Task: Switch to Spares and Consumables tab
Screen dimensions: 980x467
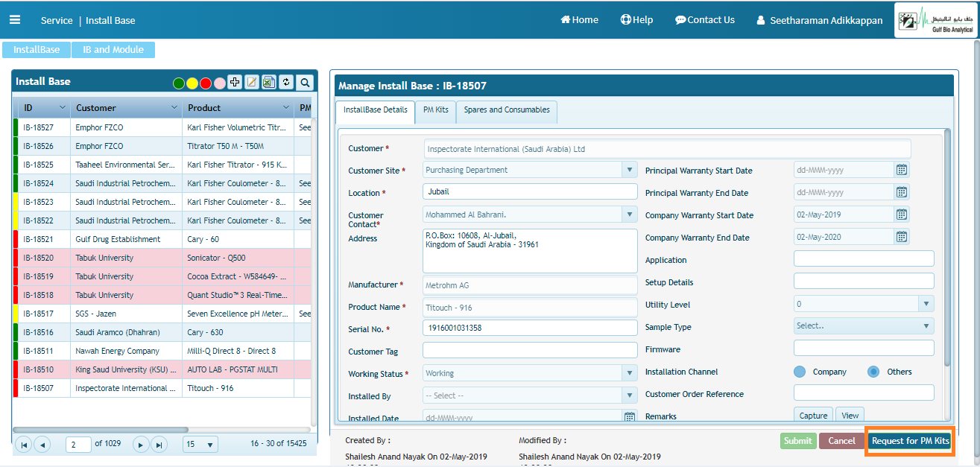Action: click(507, 110)
